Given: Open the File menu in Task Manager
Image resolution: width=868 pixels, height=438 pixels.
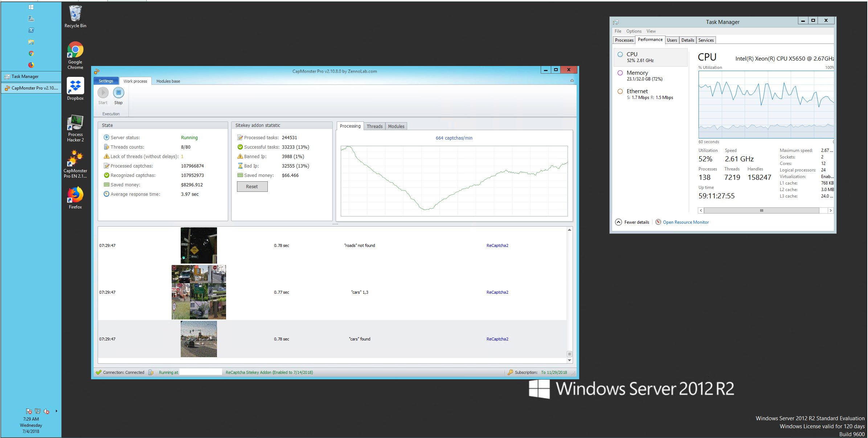Looking at the screenshot, I should click(618, 31).
